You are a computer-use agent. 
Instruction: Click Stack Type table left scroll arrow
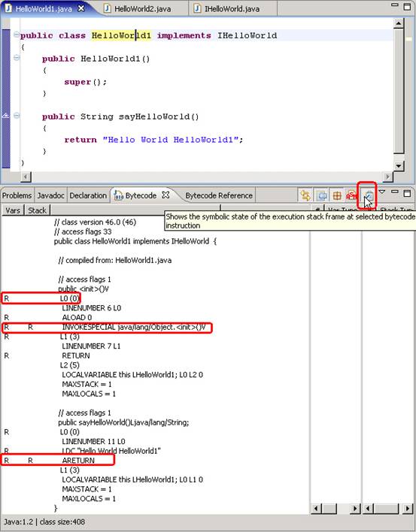pos(368,508)
